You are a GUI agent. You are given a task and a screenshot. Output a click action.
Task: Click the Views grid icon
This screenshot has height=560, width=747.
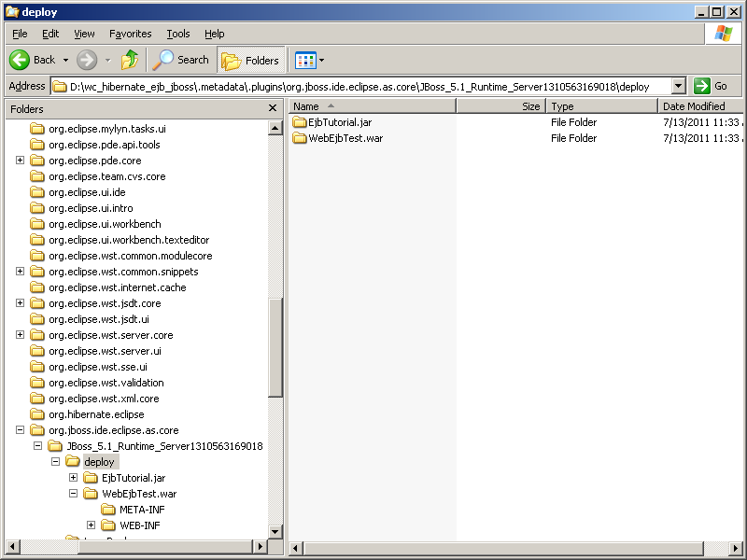pos(305,61)
